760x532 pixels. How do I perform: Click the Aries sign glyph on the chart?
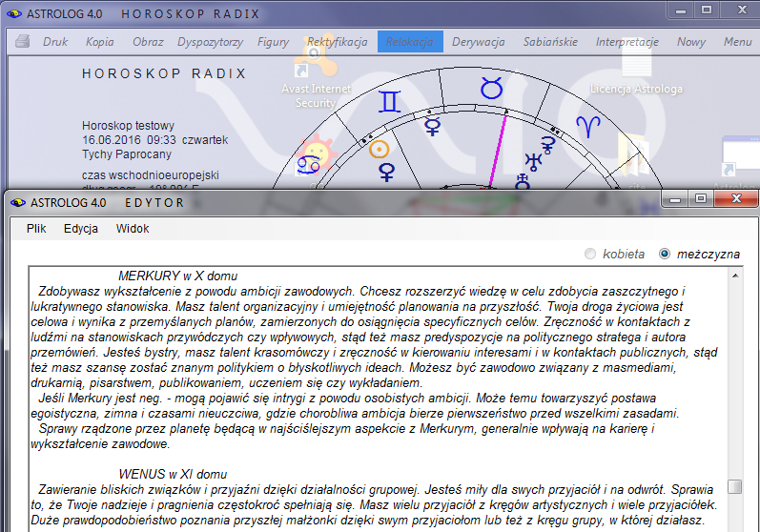coord(588,127)
